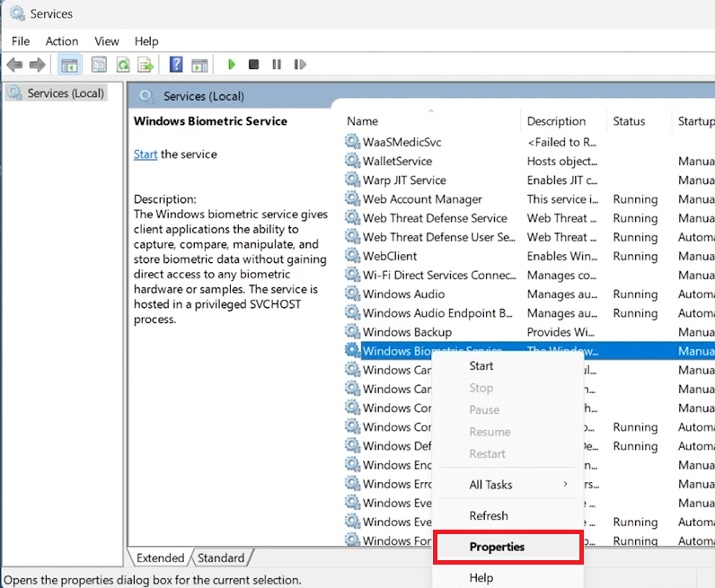Click the Forward arrow in toolbar
This screenshot has height=588, width=715.
(x=37, y=65)
